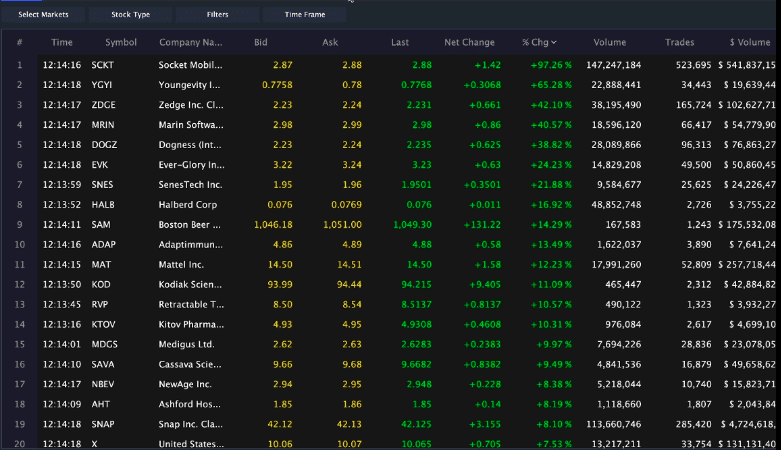Click time 12:13:16 in KTOV row

pos(62,324)
